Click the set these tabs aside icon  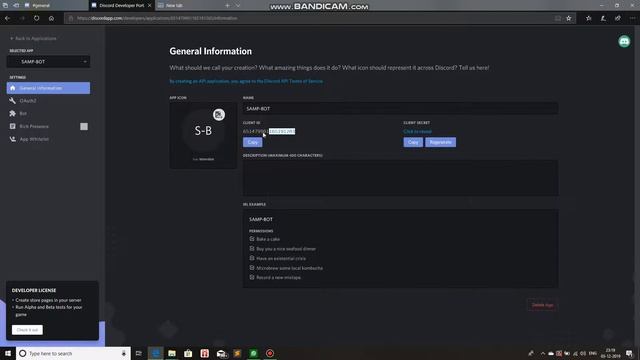pyautogui.click(x=16, y=5)
